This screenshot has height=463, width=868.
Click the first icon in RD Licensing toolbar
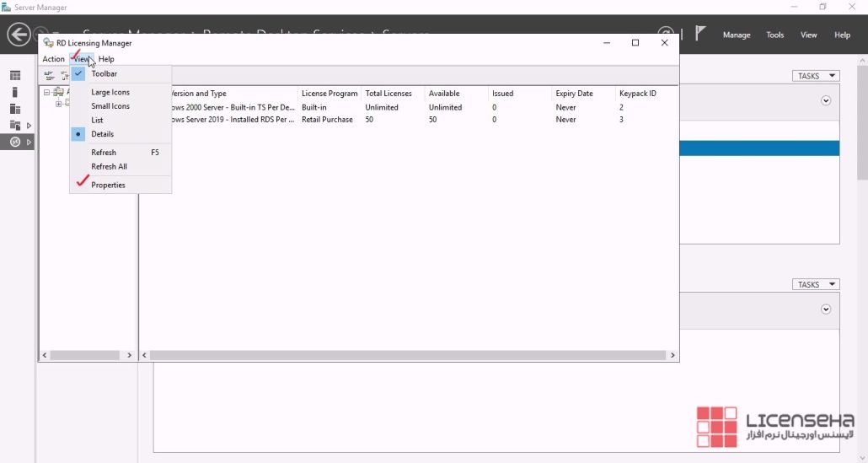[50, 75]
